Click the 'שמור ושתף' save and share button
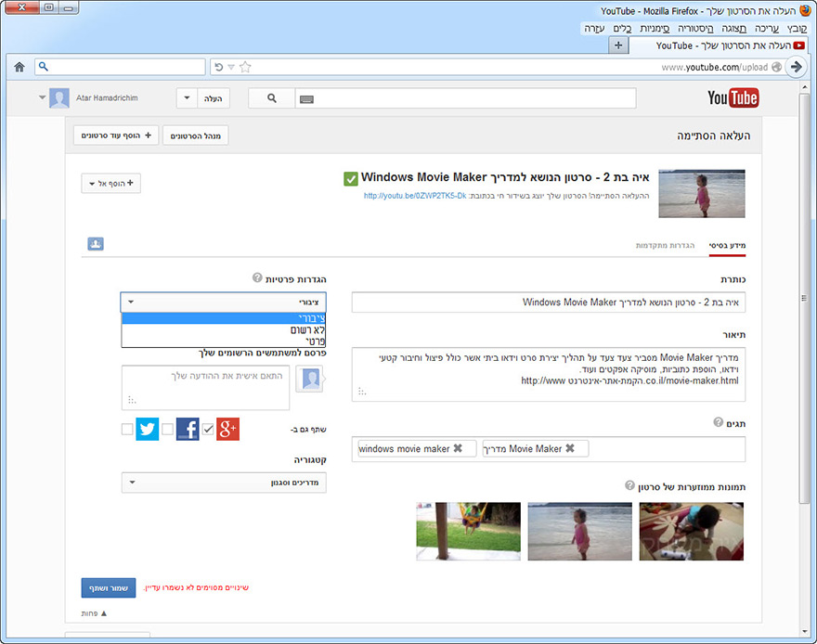 (x=109, y=587)
